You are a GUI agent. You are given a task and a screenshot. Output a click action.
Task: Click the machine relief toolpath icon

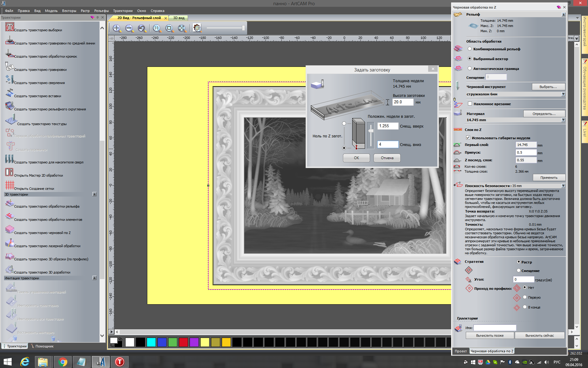[9, 203]
